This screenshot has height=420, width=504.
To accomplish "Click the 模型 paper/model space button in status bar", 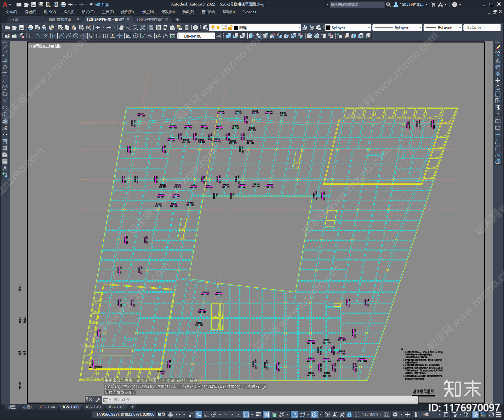I will point(161,414).
